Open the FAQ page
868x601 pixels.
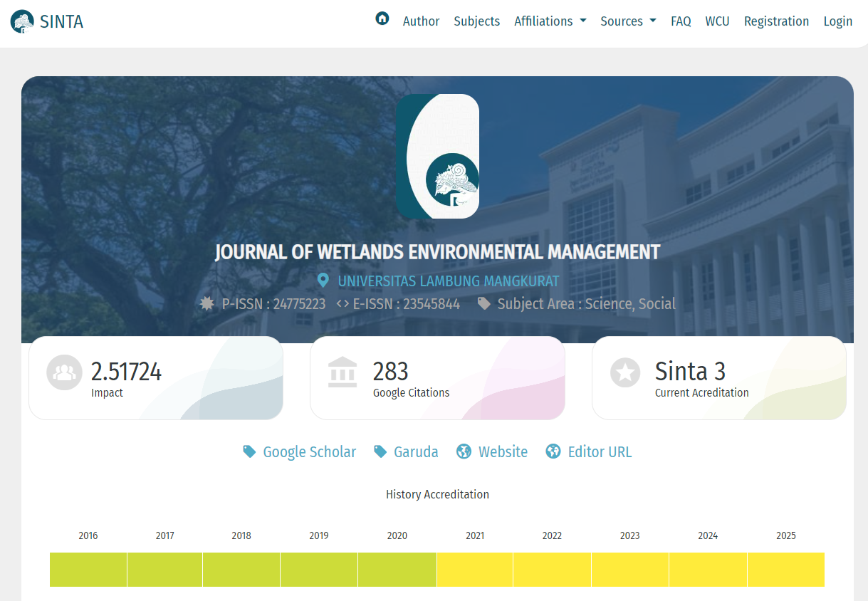[681, 21]
